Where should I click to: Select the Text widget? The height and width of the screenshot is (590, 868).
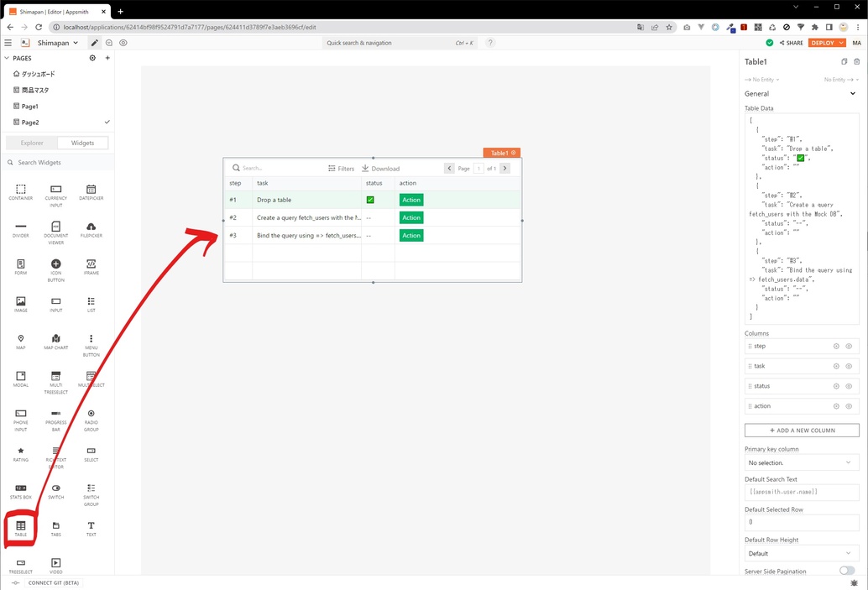(x=92, y=529)
